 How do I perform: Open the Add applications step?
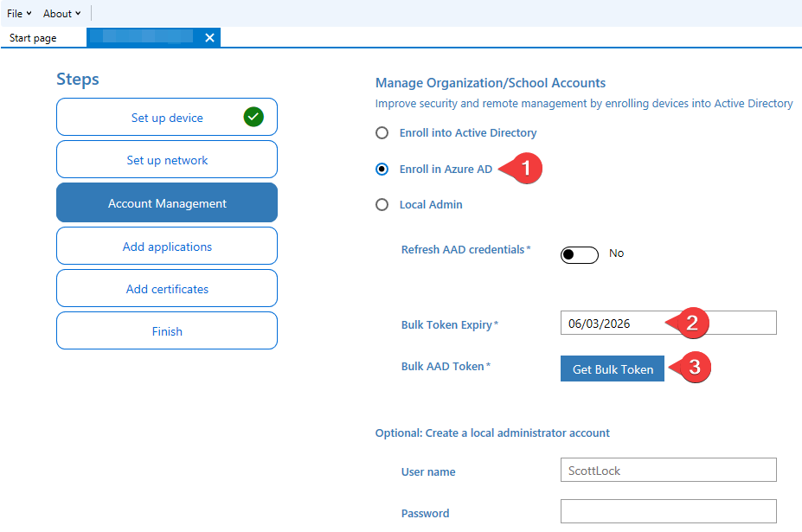166,245
